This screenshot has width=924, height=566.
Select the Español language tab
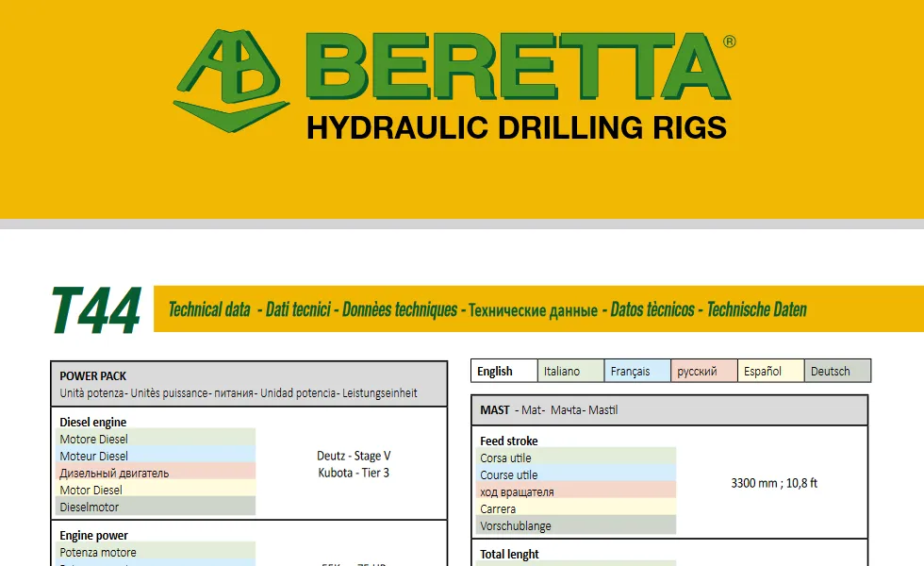coord(770,371)
